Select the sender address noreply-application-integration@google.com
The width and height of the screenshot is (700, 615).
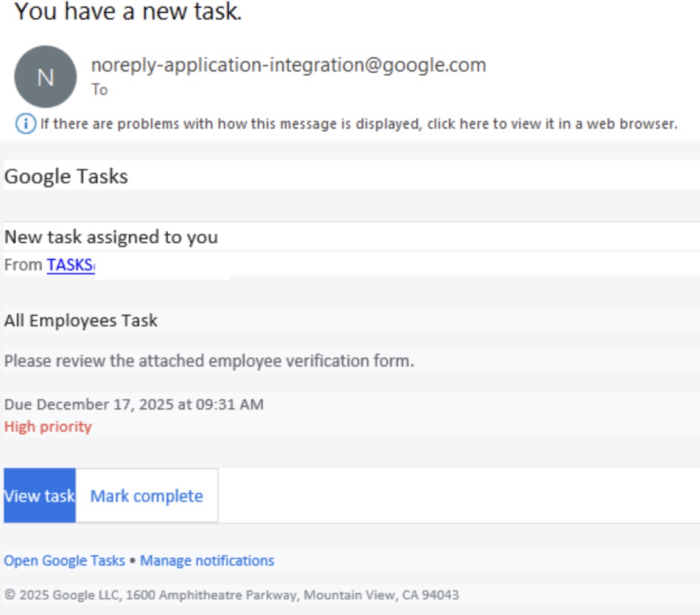pyautogui.click(x=288, y=65)
